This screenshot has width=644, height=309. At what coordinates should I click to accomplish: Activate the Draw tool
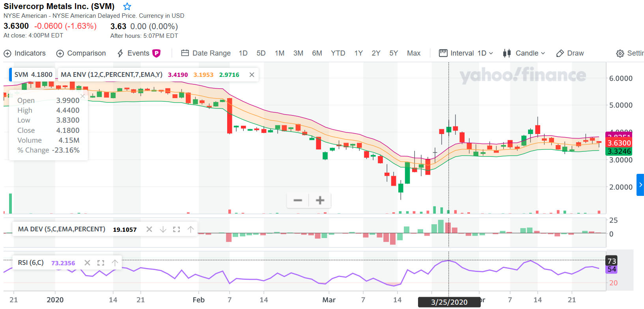click(x=570, y=53)
